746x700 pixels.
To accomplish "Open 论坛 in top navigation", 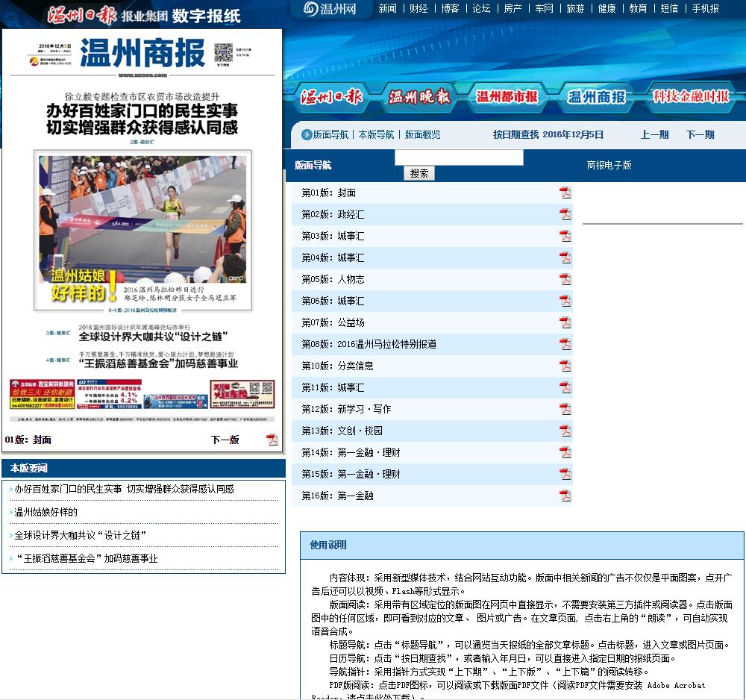I will point(481,8).
